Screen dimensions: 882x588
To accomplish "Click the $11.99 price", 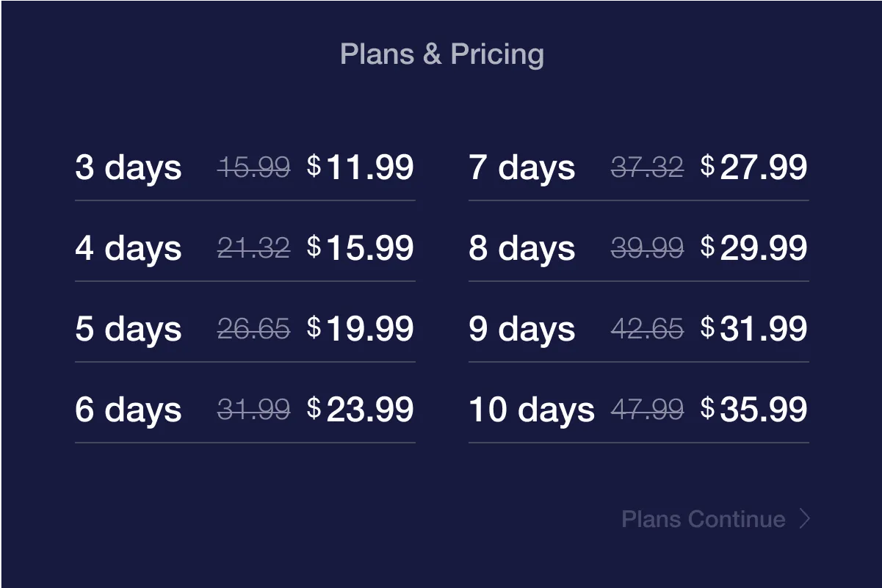I will tap(361, 167).
